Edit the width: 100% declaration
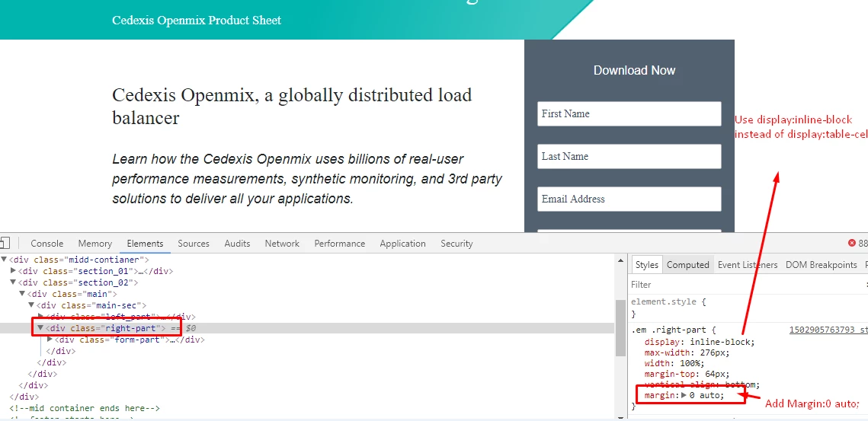This screenshot has width=868, height=421. click(x=674, y=363)
